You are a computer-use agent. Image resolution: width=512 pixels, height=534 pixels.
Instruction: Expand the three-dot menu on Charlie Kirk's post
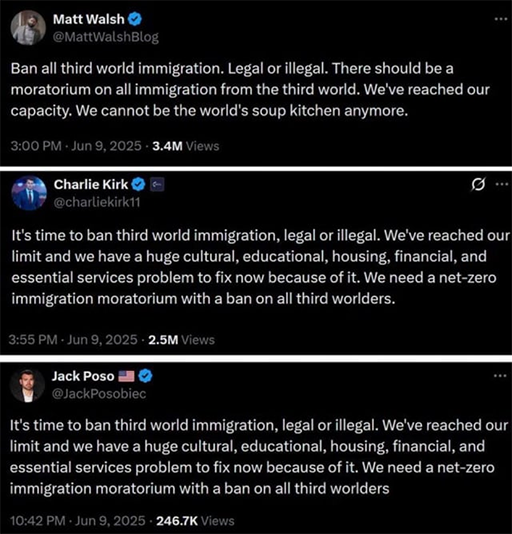point(501,184)
